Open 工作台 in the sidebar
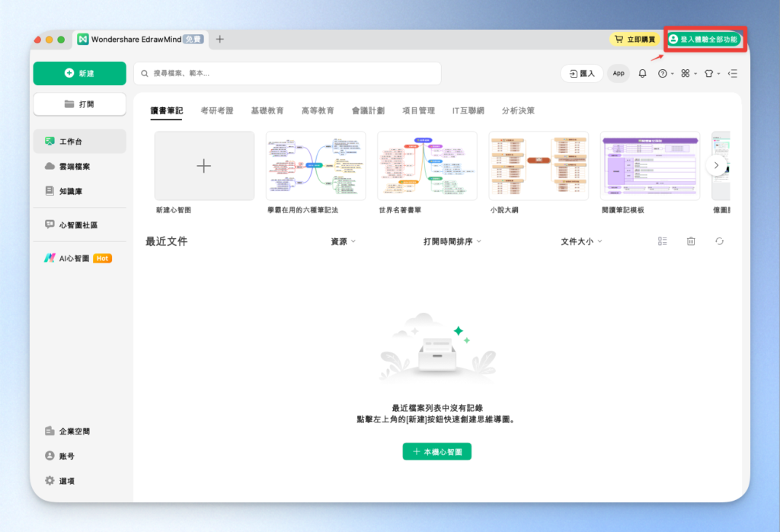 (x=79, y=142)
